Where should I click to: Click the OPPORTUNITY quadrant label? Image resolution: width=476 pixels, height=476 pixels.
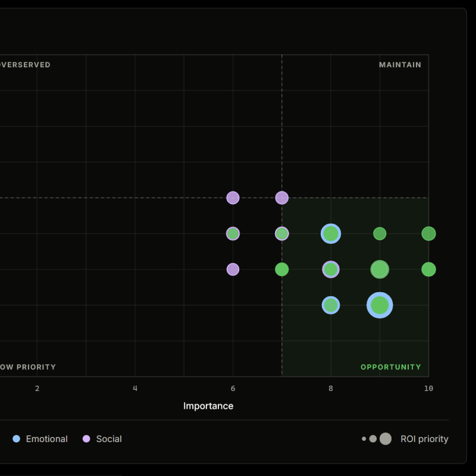(390, 367)
